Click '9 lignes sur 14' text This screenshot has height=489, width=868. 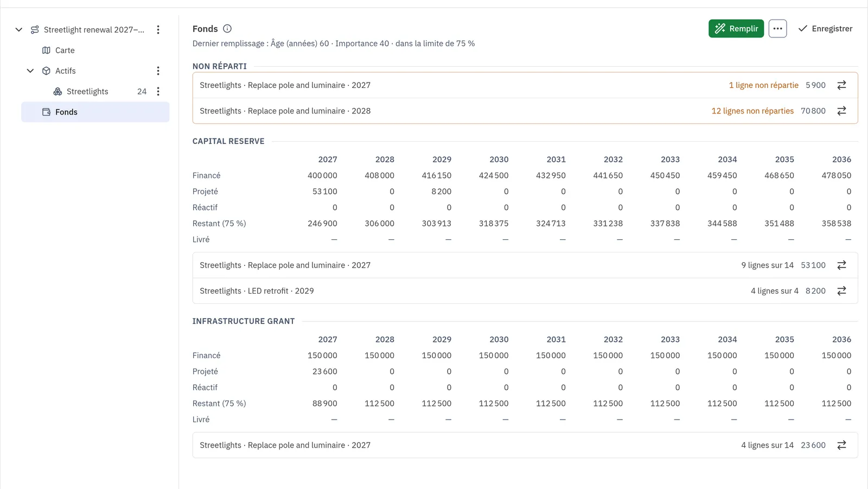pos(767,265)
